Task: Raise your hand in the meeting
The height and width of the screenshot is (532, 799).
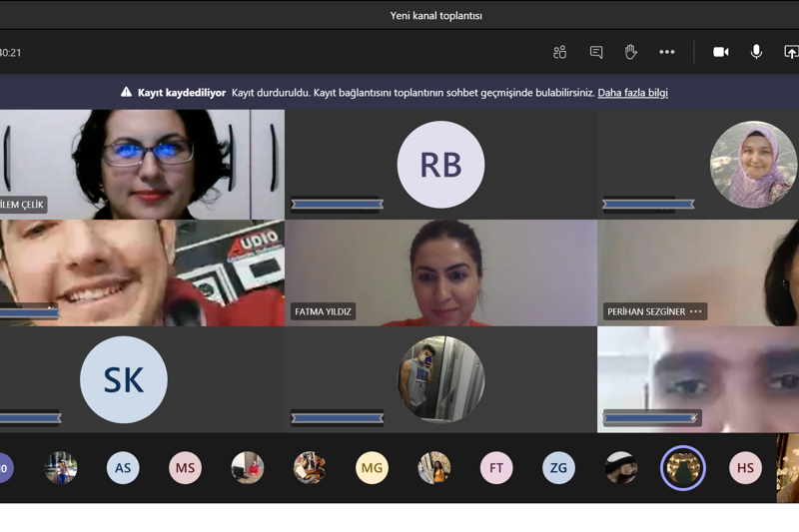Action: click(631, 52)
